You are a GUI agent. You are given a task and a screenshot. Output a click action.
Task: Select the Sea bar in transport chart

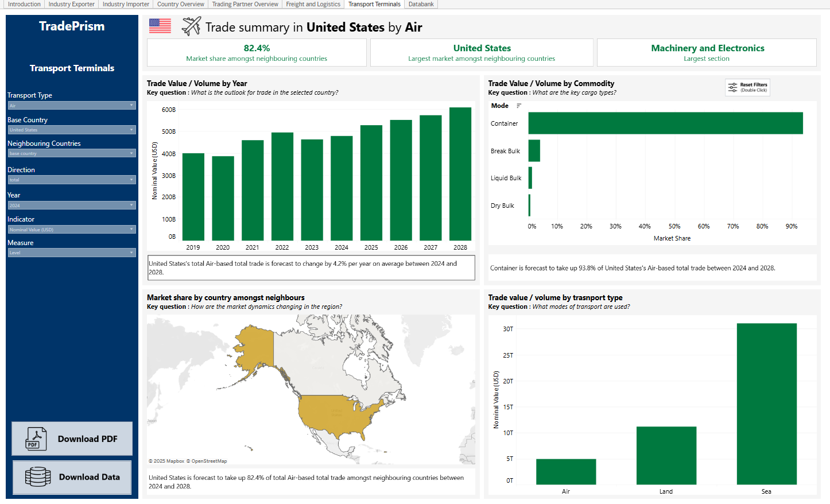click(766, 404)
